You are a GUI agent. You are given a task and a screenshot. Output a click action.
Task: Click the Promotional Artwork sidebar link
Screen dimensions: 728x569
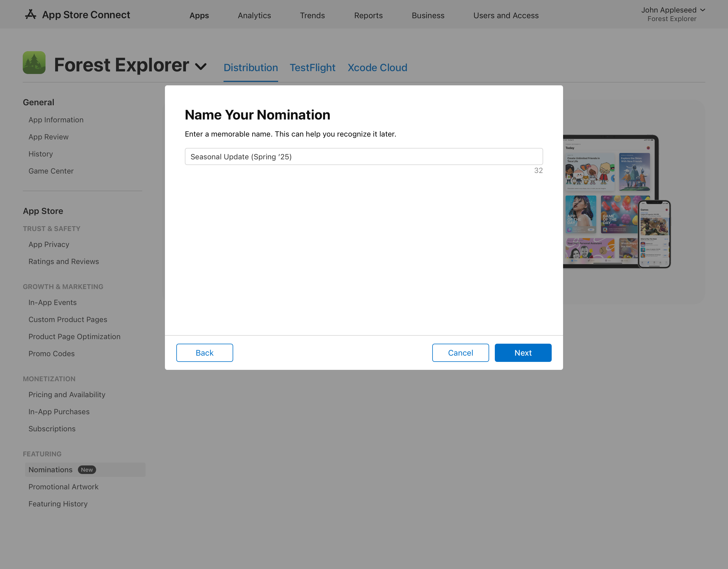pyautogui.click(x=63, y=487)
